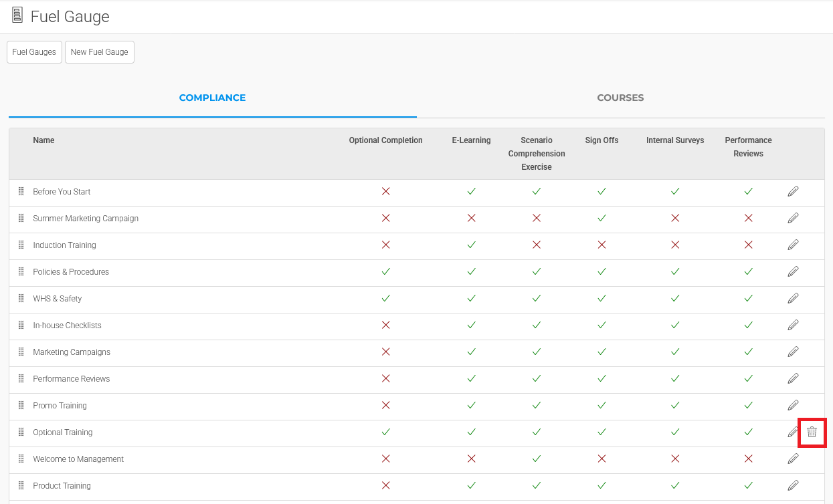Click the Name column header

coord(43,140)
